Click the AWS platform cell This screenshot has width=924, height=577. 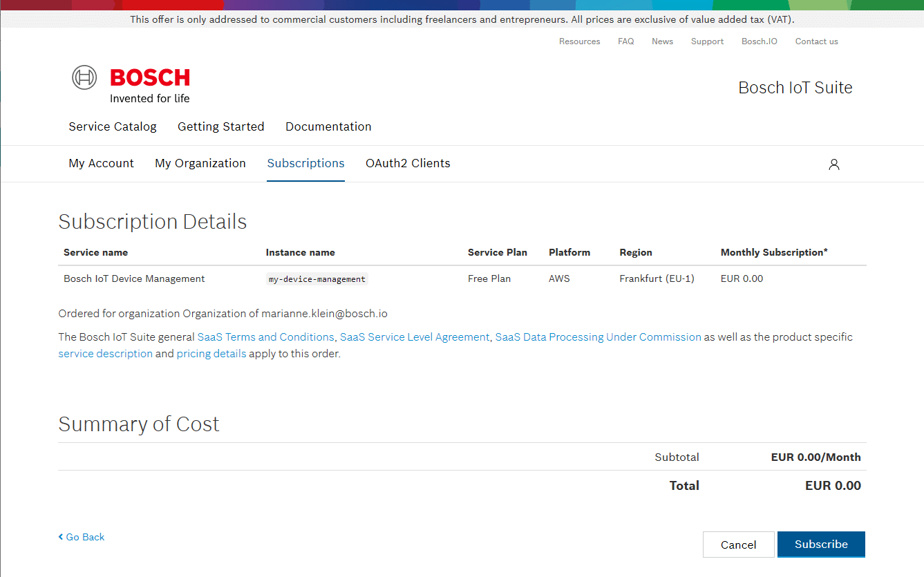[559, 278]
